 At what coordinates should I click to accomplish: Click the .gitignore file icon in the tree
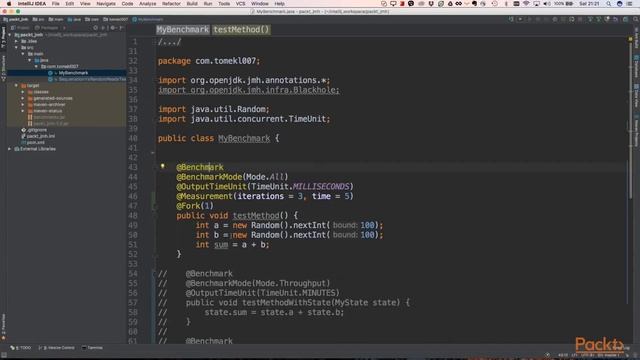24,130
